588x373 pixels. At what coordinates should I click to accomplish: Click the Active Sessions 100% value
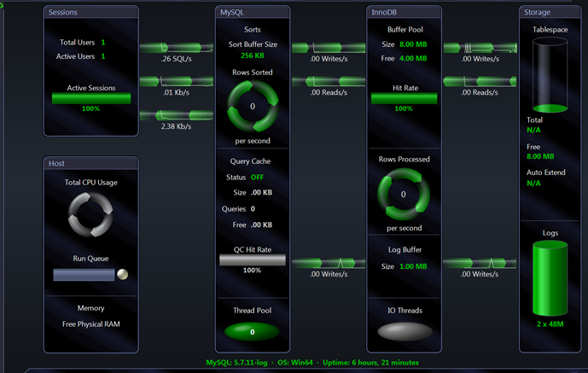[x=90, y=108]
